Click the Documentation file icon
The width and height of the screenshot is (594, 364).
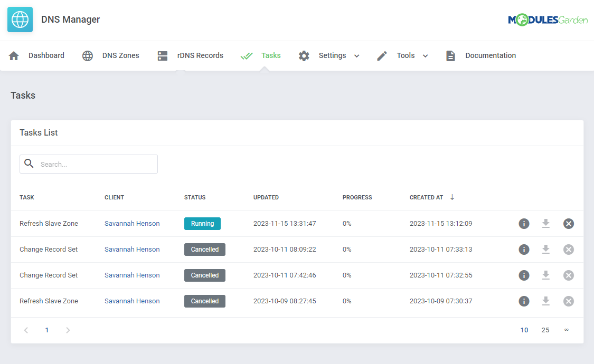(x=450, y=55)
